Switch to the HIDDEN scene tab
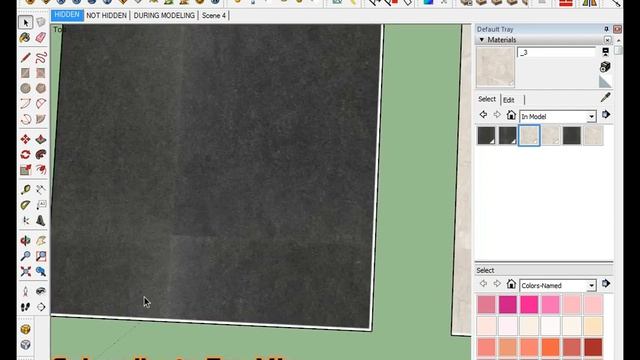The height and width of the screenshot is (360, 640). 67,15
